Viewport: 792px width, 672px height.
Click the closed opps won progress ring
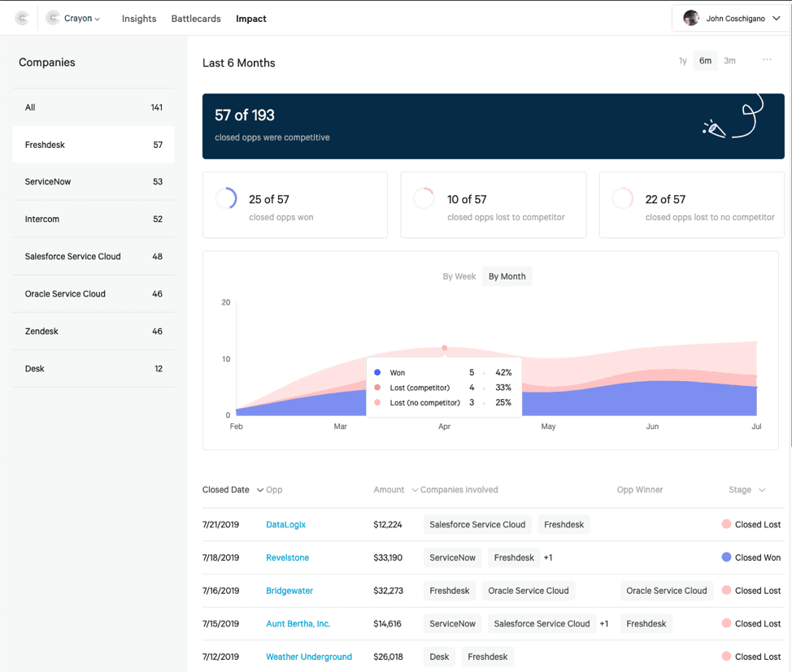(x=226, y=199)
